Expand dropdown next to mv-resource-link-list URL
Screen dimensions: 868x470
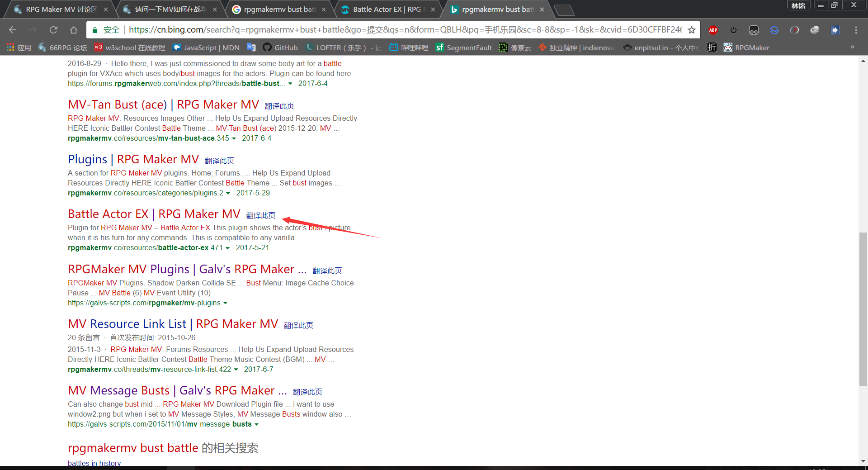[236, 370]
